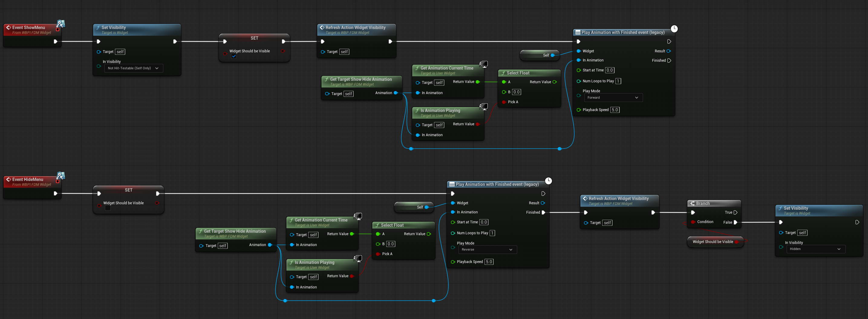This screenshot has width=868, height=319.
Task: Click the Branch node icon
Action: (x=693, y=203)
